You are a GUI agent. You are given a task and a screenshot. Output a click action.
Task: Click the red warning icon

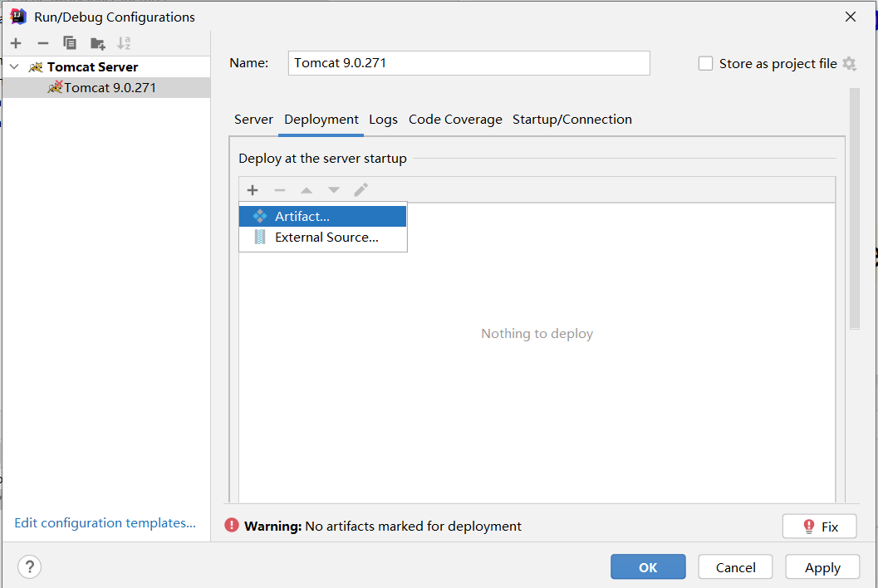click(231, 525)
